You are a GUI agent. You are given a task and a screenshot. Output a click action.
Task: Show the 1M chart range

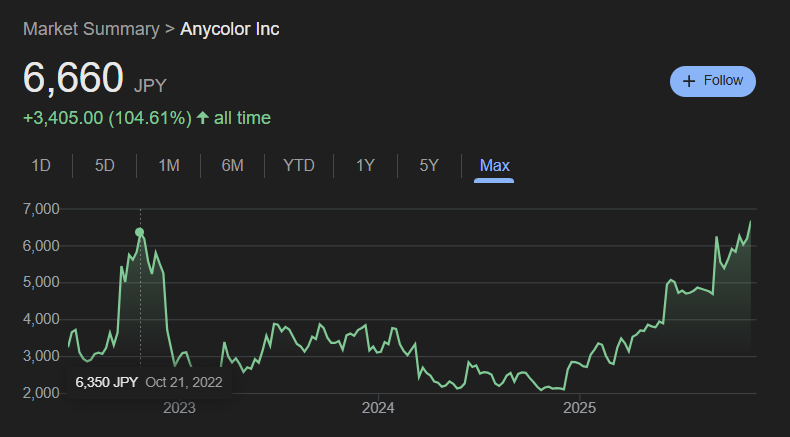[x=169, y=165]
